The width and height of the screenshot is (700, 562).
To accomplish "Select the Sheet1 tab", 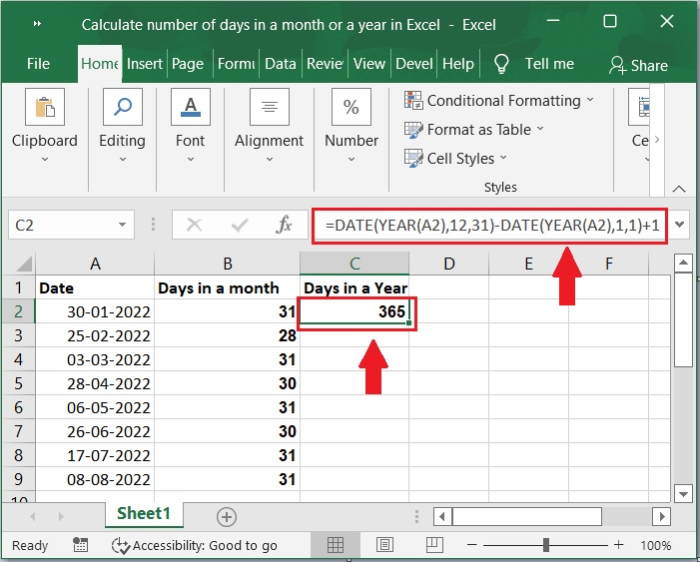I will [x=144, y=514].
